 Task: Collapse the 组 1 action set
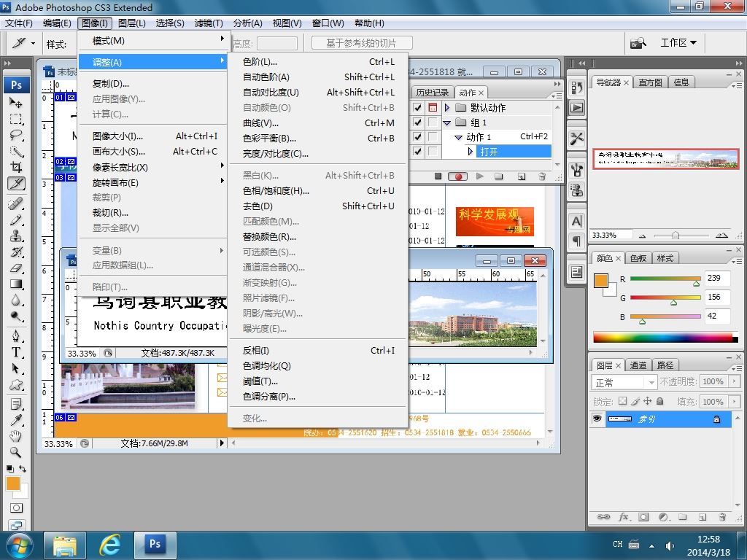pos(447,122)
